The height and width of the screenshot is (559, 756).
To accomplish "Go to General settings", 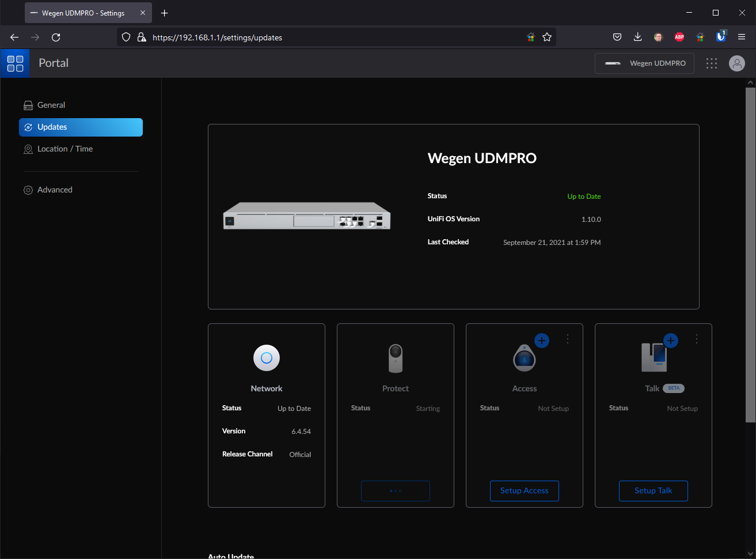I will [x=51, y=105].
